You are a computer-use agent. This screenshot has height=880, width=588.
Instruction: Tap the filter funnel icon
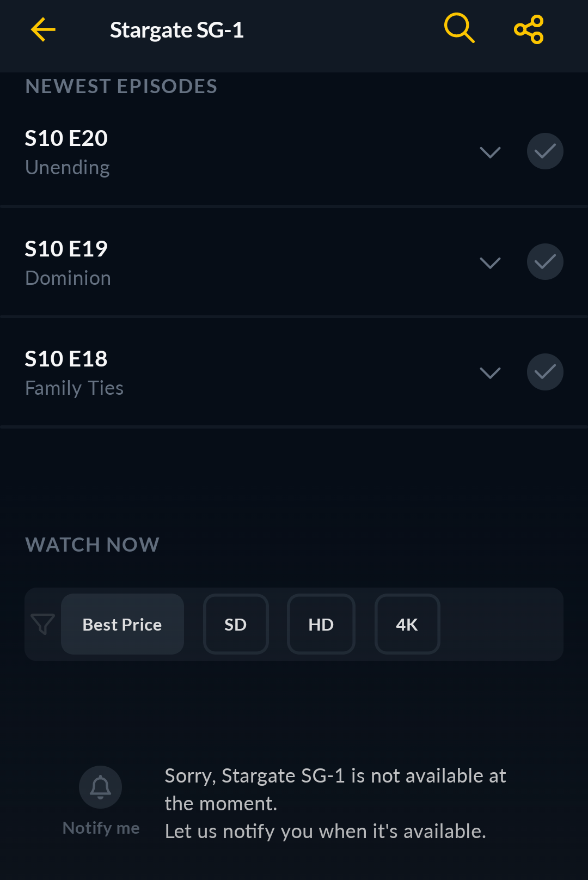coord(42,624)
